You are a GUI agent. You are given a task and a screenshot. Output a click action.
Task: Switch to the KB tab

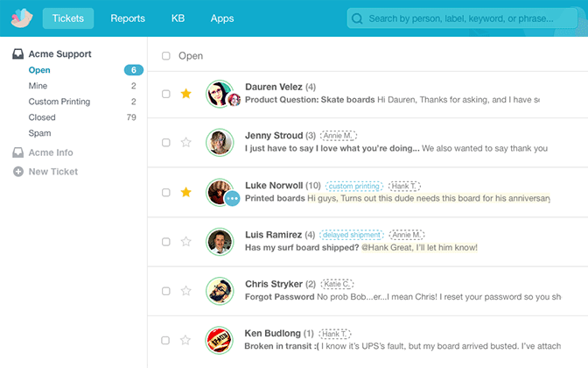tap(178, 18)
